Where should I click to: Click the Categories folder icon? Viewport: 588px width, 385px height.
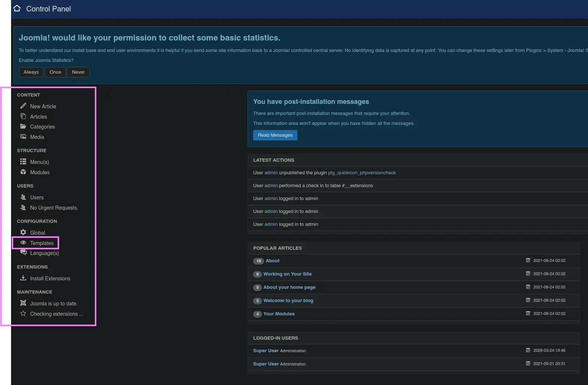point(23,126)
